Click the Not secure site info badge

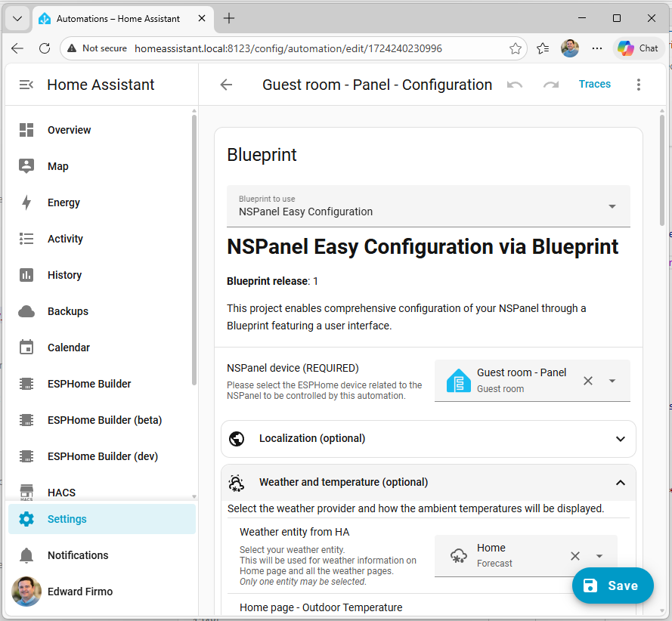coord(98,48)
